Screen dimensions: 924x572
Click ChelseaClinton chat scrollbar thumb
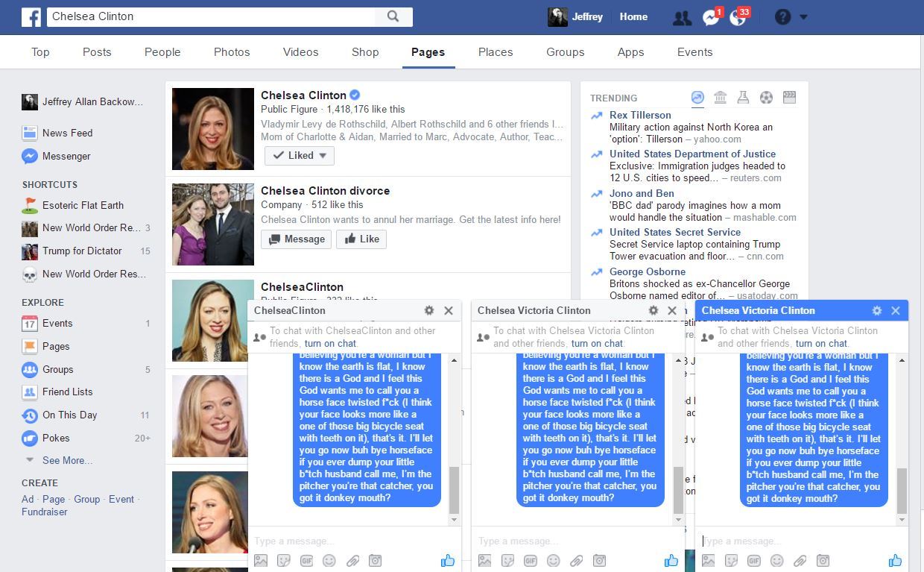pyautogui.click(x=454, y=488)
